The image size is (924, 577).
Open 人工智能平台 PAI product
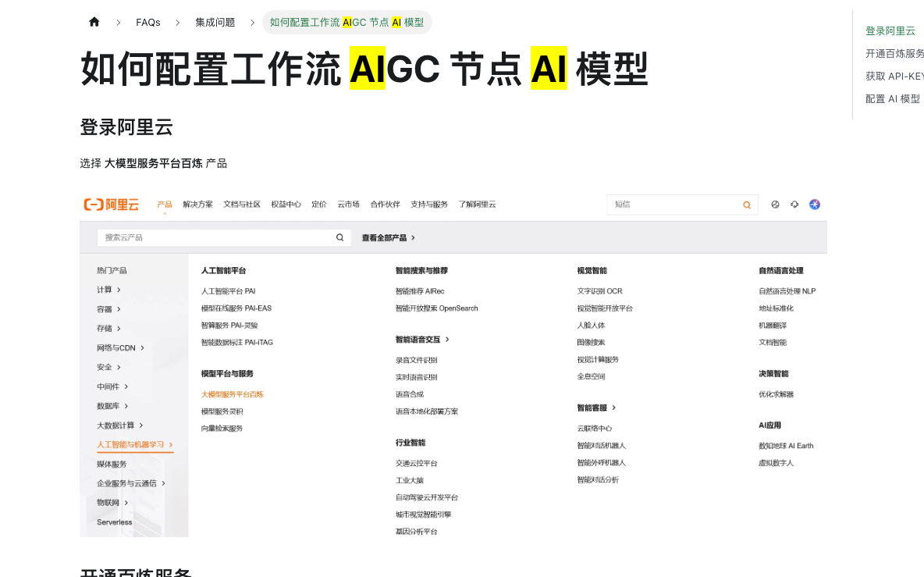pyautogui.click(x=228, y=291)
